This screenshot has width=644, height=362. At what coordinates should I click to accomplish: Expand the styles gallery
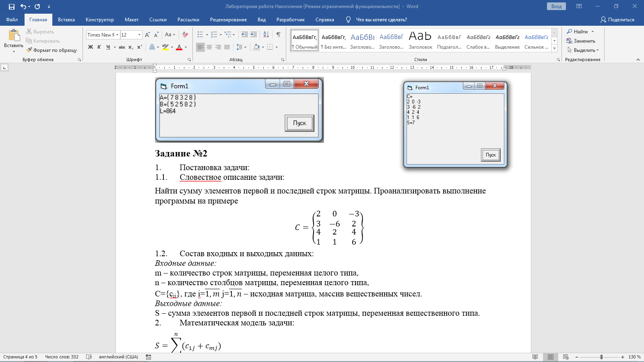pos(554,49)
